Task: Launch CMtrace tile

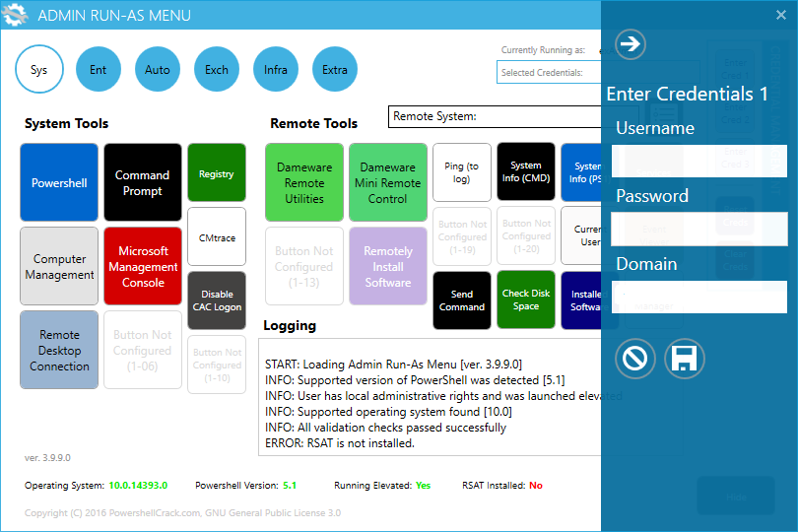Action: click(x=217, y=236)
